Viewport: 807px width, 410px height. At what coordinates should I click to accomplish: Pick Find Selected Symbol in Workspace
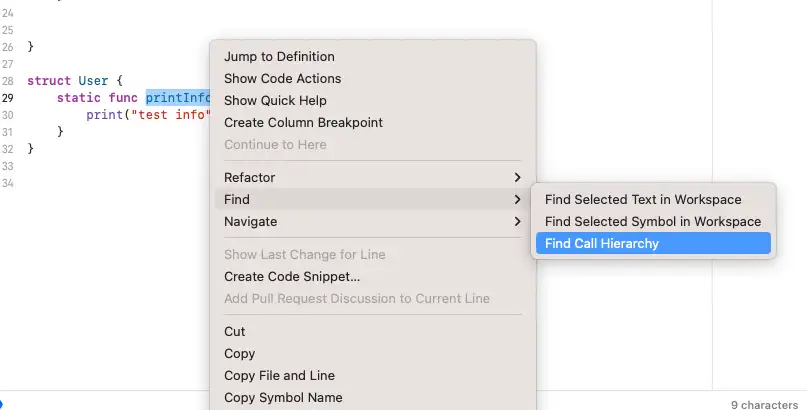(x=653, y=221)
